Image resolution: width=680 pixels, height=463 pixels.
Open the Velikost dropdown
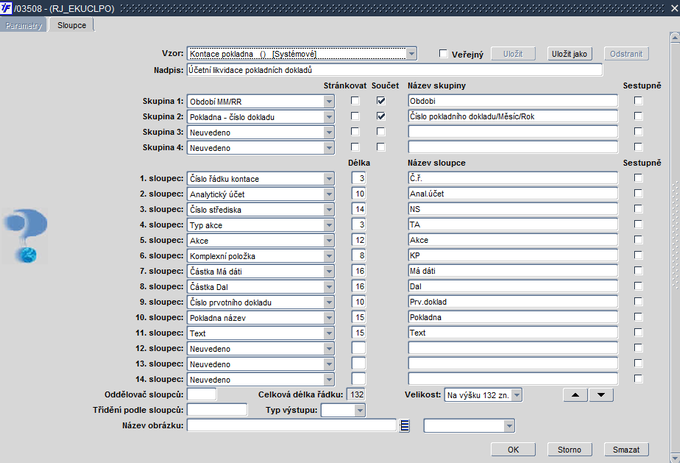point(516,394)
